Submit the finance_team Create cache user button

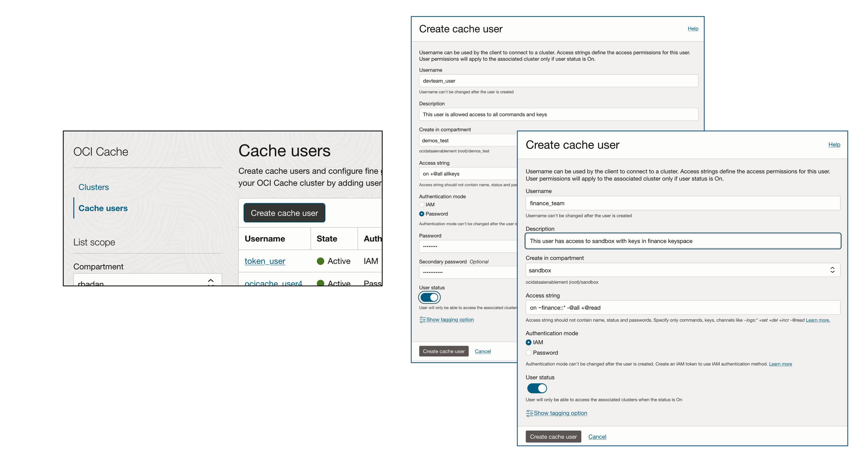[x=553, y=436]
